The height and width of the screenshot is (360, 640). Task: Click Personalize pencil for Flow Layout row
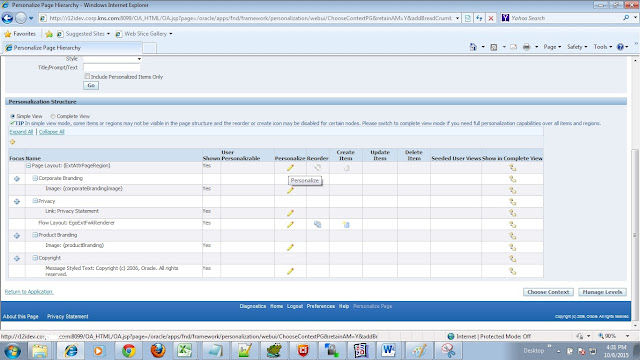(x=290, y=224)
